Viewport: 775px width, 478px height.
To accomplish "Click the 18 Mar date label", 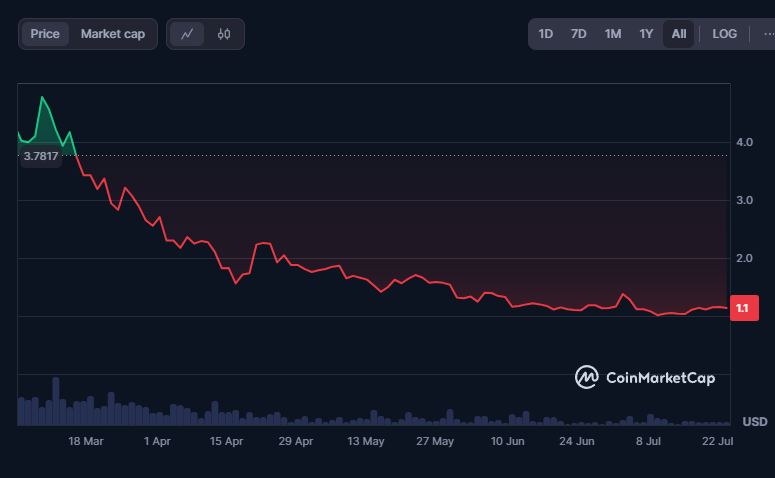I will (x=86, y=441).
